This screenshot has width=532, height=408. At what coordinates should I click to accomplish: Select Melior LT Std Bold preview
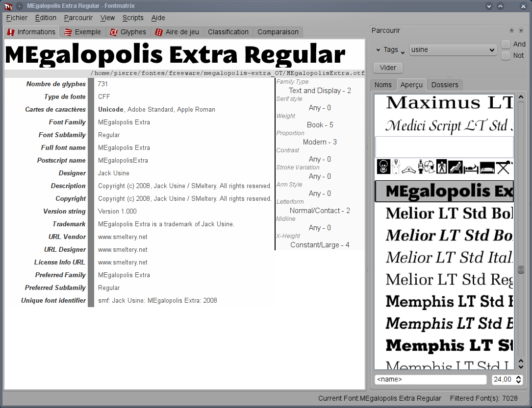click(444, 213)
